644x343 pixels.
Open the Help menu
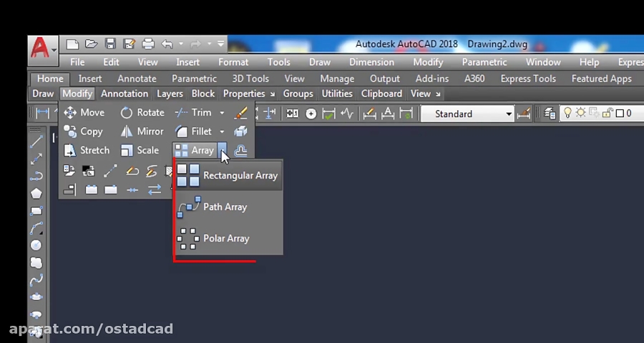coord(590,62)
